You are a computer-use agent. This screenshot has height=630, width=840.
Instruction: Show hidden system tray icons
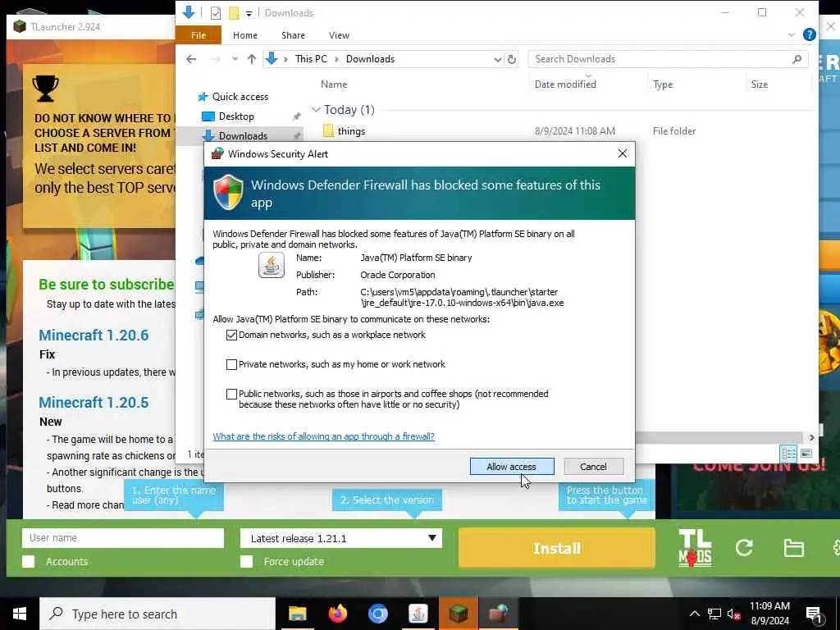[x=694, y=614]
